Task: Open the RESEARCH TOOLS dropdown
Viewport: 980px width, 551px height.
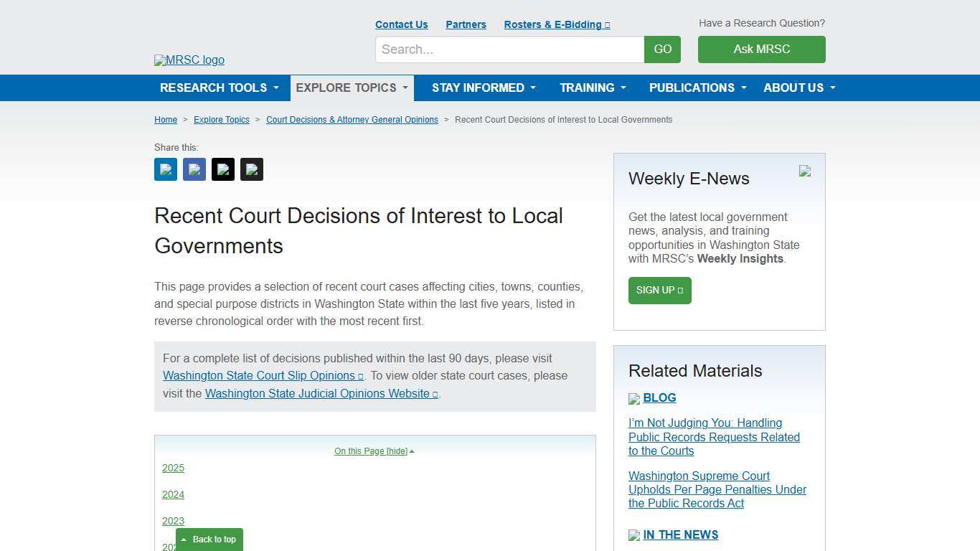Action: point(219,88)
